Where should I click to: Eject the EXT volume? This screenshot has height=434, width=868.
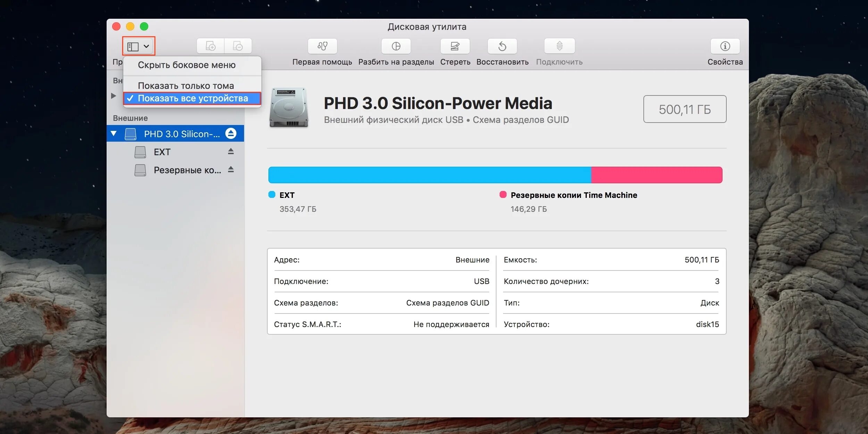coord(231,152)
